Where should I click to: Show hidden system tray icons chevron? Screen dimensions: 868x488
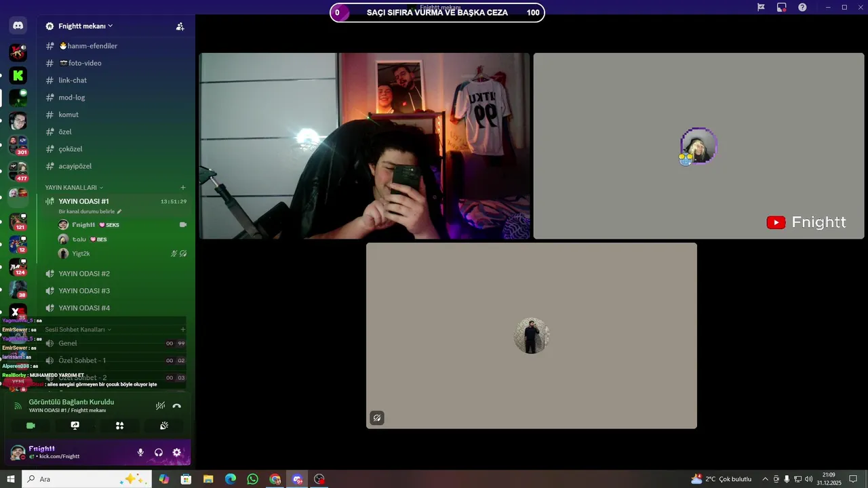[765, 479]
